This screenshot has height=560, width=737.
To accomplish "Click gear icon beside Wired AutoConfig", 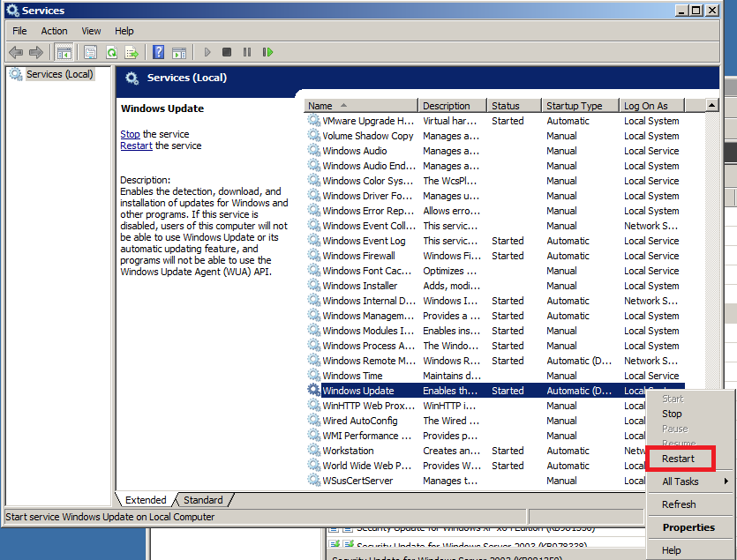I will [x=313, y=420].
